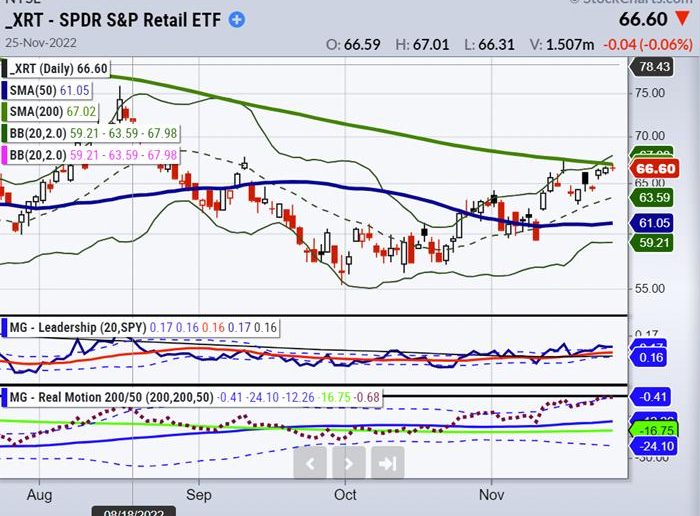
Task: Click the 78.43 price axis tag
Action: point(651,67)
